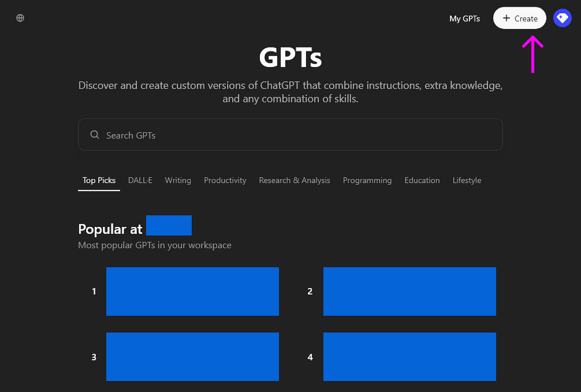The width and height of the screenshot is (581, 392).
Task: Open the Writing tab
Action: coord(178,180)
